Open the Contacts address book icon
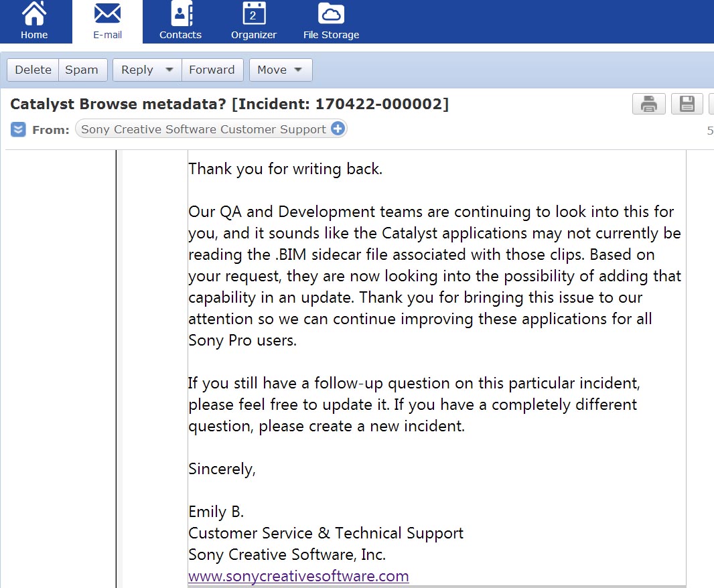714x588 pixels. [182, 13]
